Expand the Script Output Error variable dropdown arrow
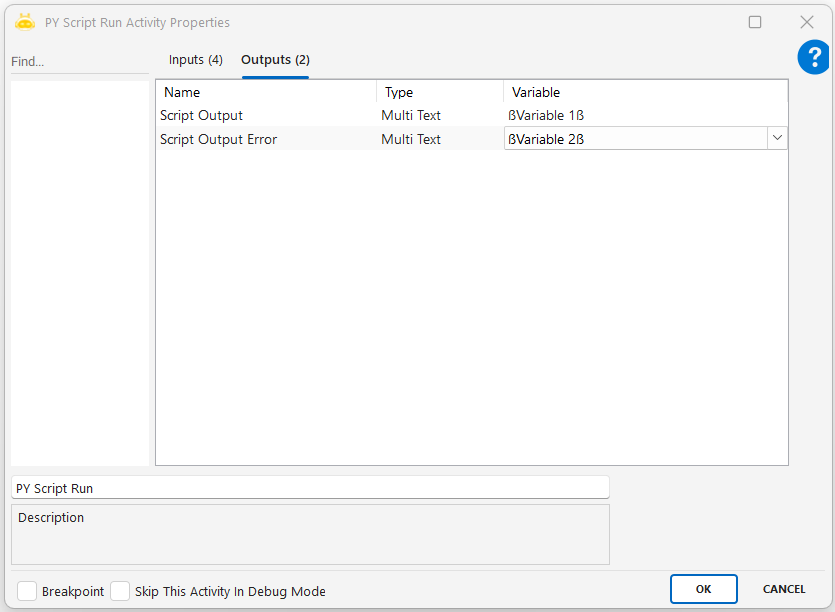This screenshot has height=612, width=835. (x=777, y=139)
